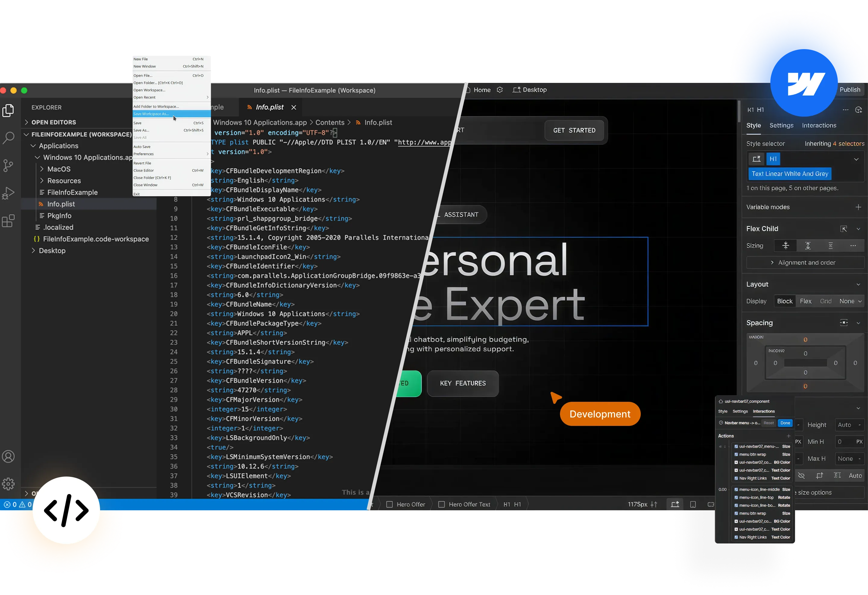868x595 pixels.
Task: Click Save Workspace As in the File menu
Action: tap(152, 114)
